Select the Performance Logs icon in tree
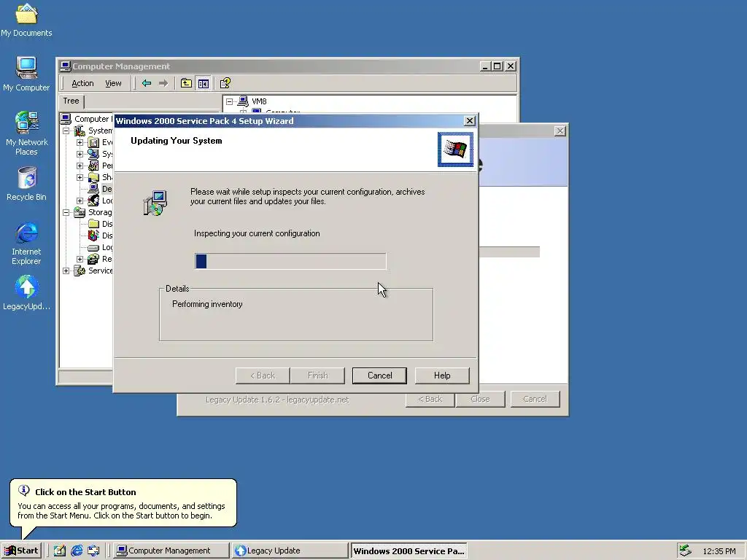Viewport: 747px width, 560px height. (x=94, y=166)
